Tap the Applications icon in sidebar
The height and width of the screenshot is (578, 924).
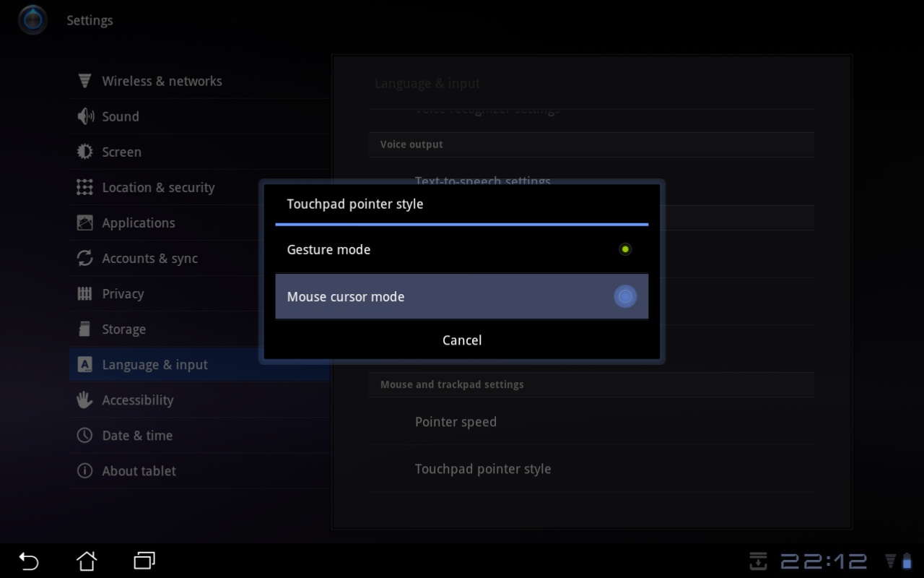(x=84, y=223)
